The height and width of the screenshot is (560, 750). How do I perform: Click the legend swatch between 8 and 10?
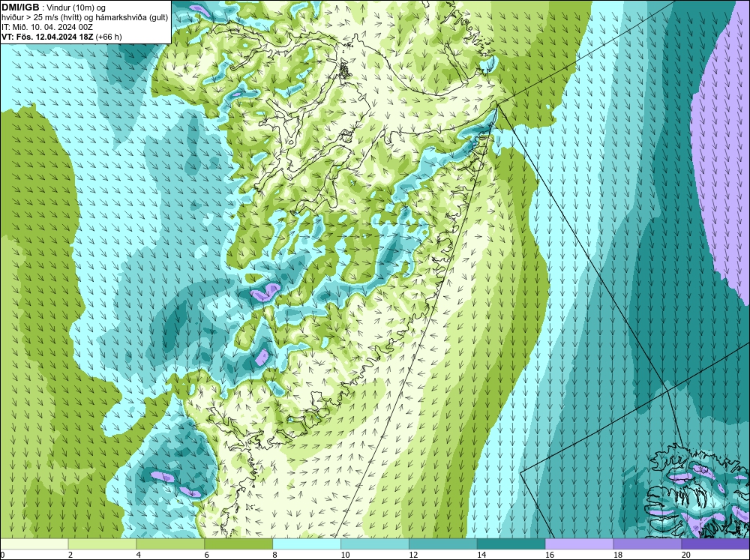(x=307, y=544)
